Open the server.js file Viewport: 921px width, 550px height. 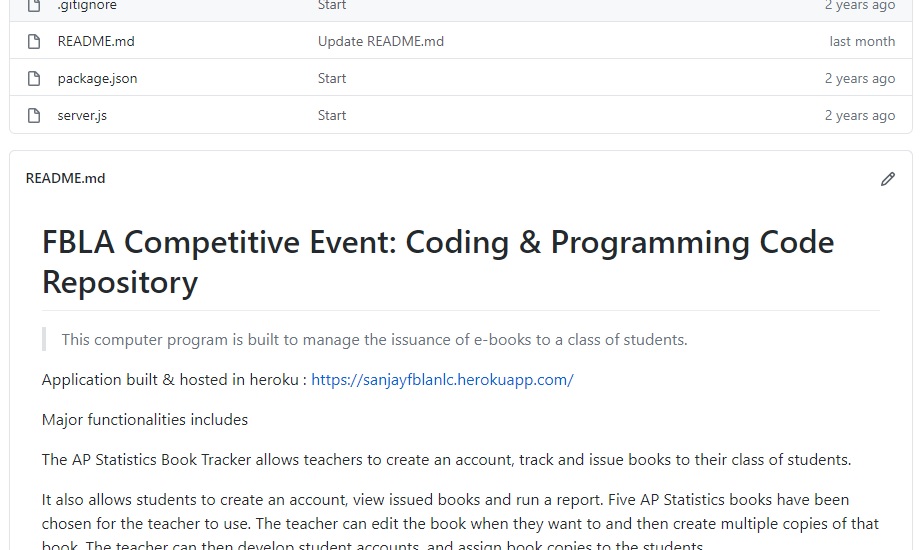coord(82,116)
